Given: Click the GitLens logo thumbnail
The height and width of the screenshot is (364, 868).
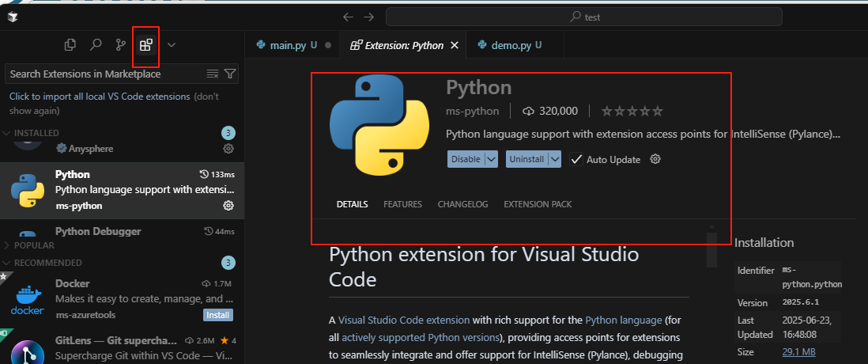Looking at the screenshot, I should coord(27,353).
